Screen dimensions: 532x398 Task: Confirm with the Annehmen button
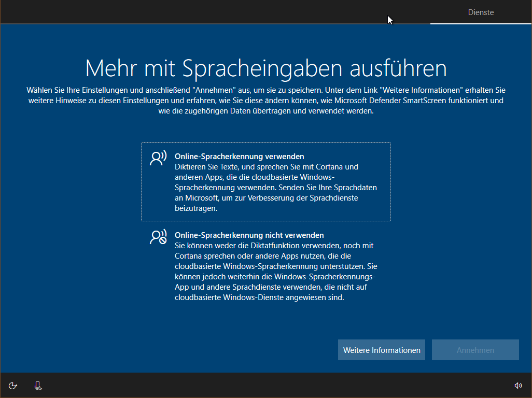(475, 350)
